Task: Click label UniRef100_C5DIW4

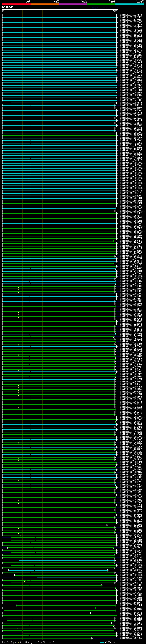Action: [131, 304]
